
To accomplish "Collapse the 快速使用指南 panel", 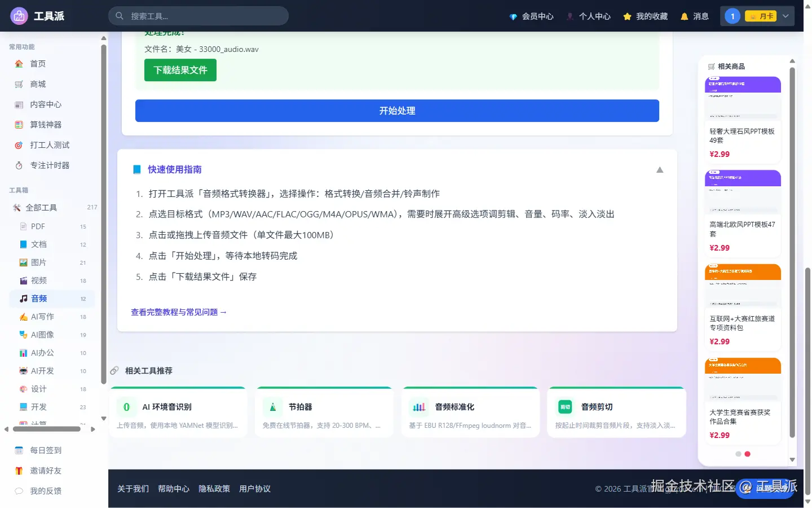I will coord(660,170).
